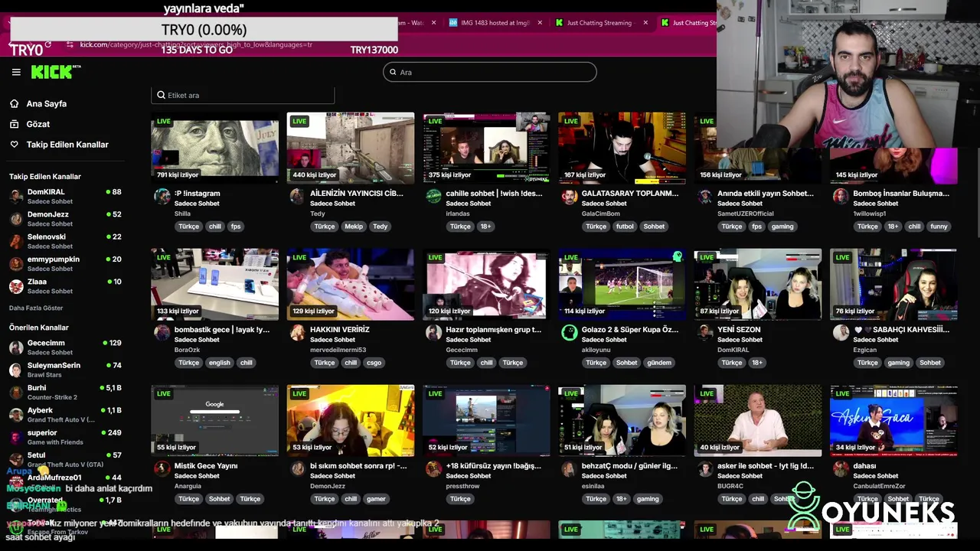Close the IMG 1483 ImgBB browser tab
980x551 pixels.
[540, 23]
